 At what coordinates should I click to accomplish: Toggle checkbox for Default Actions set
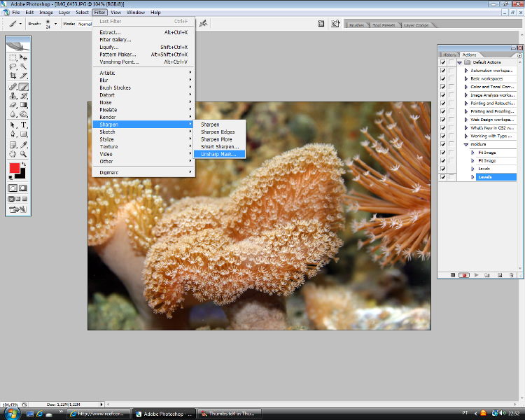click(x=442, y=62)
